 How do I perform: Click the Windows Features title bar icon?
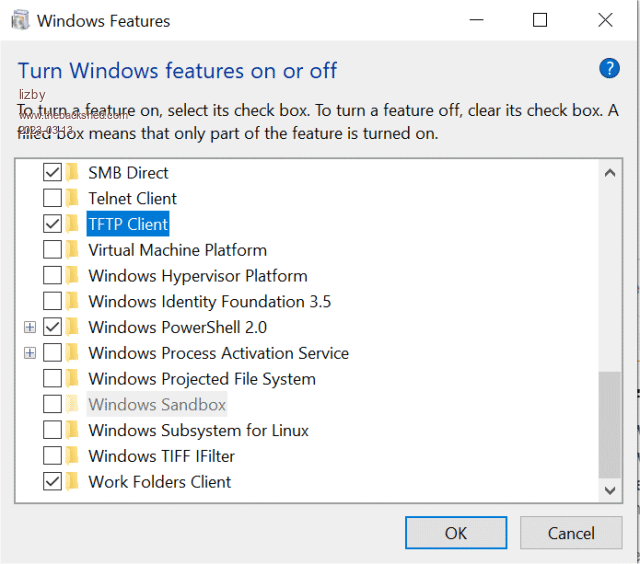[x=19, y=20]
